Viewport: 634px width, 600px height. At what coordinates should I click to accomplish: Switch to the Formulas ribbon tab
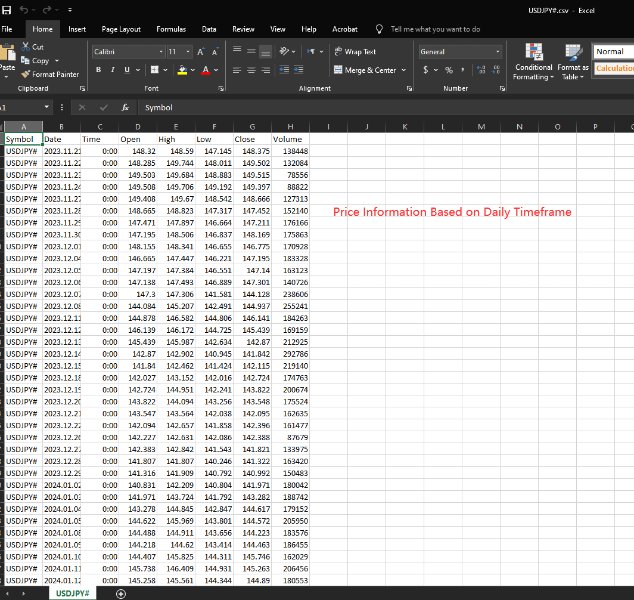(x=171, y=30)
